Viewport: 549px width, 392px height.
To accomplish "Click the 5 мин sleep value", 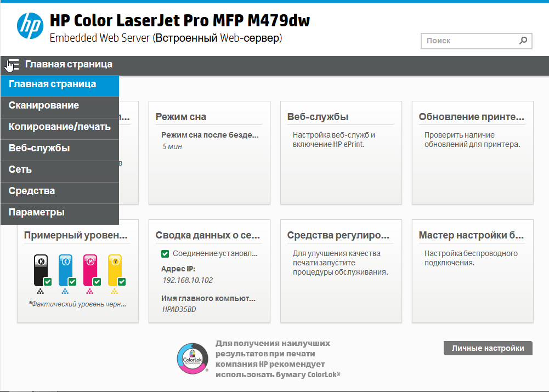I will [x=172, y=146].
